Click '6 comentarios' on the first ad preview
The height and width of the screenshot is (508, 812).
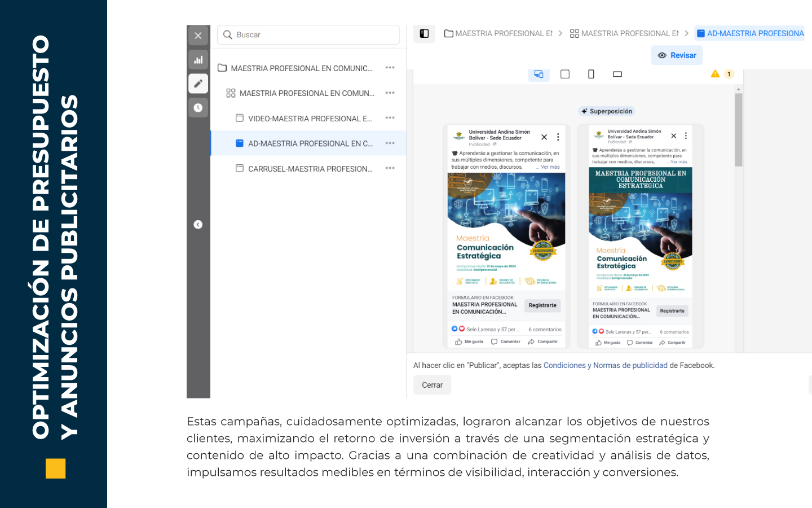click(545, 330)
